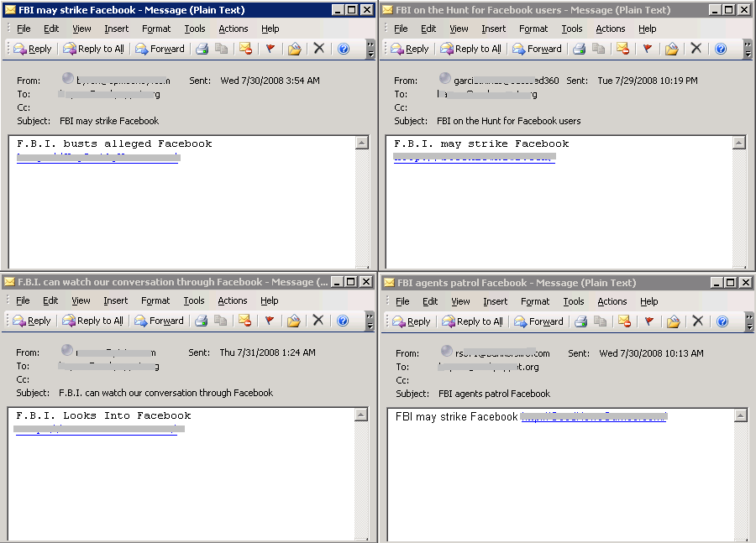
Task: Click Delete X icon in 'FBI on the Hunt' window
Action: [696, 48]
